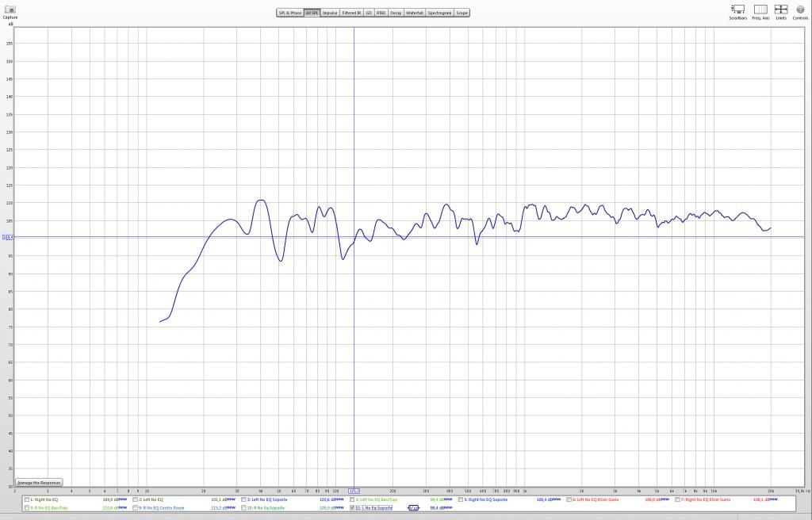Switch to the Filtered IR tab
The image size is (812, 520).
[x=351, y=13]
